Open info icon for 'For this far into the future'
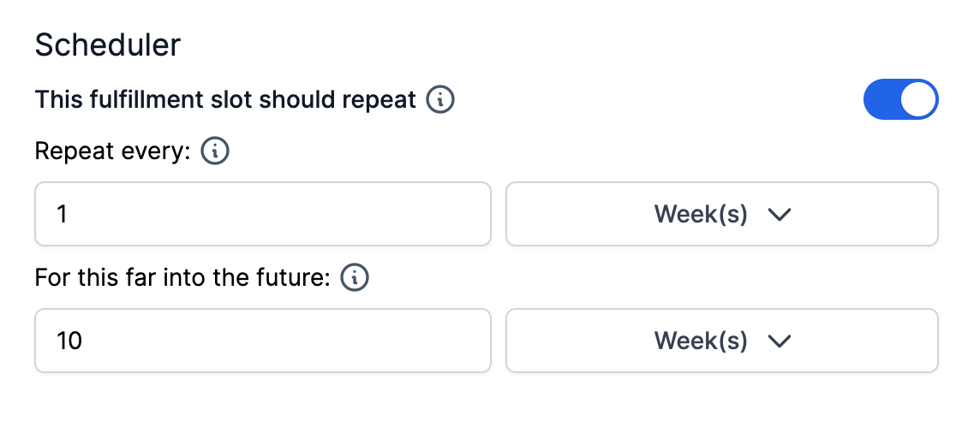 point(355,277)
